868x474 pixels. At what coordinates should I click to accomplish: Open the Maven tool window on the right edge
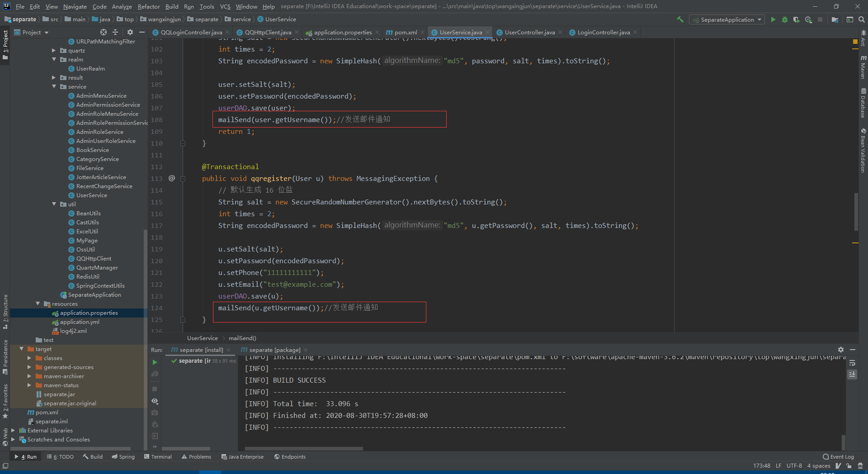tap(863, 67)
